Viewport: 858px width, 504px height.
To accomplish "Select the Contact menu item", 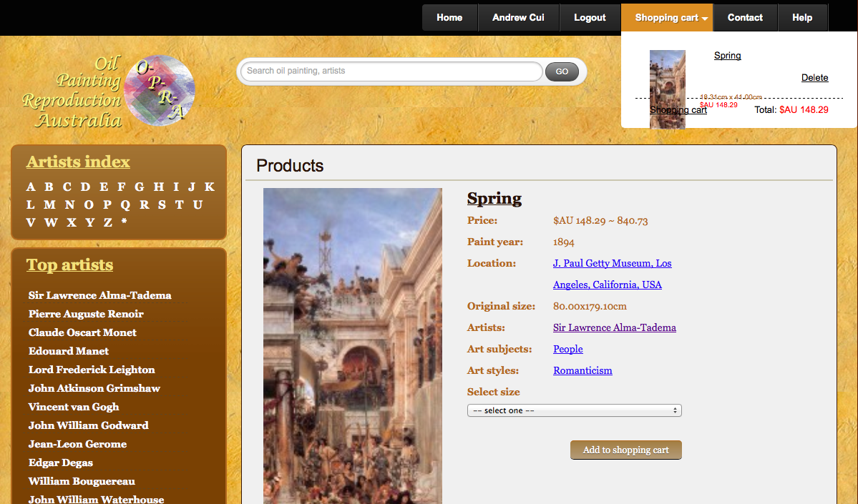I will pyautogui.click(x=745, y=18).
